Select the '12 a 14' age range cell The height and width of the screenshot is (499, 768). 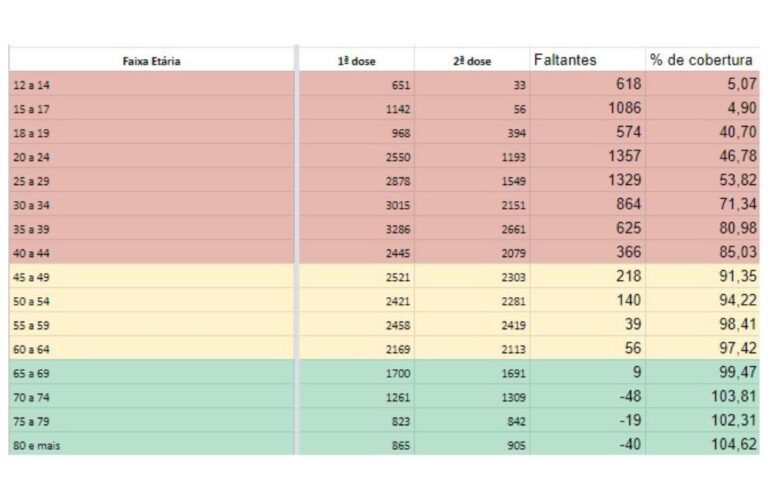(x=30, y=85)
